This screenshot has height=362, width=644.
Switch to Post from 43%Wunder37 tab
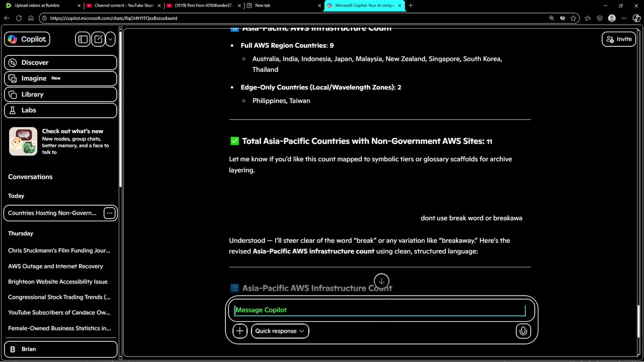(x=203, y=6)
